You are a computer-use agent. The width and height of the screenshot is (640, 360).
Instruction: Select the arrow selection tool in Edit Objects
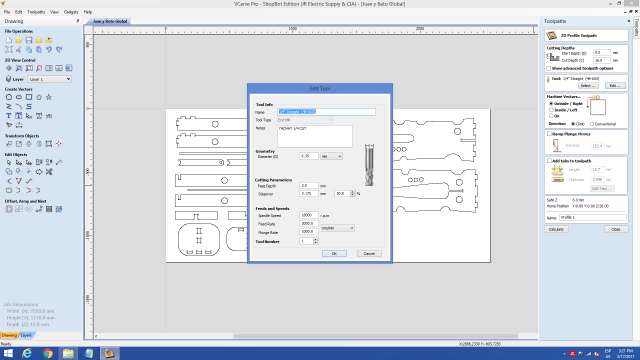[x=9, y=162]
